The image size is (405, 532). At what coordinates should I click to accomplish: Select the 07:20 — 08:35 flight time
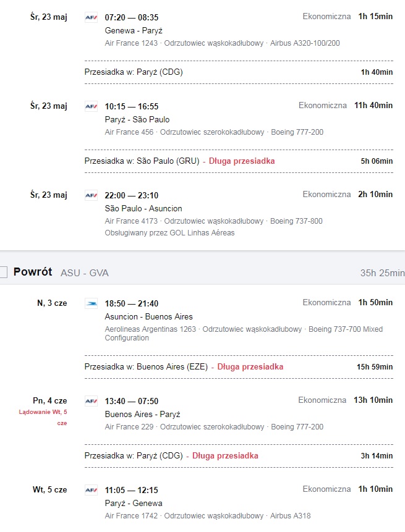click(131, 17)
